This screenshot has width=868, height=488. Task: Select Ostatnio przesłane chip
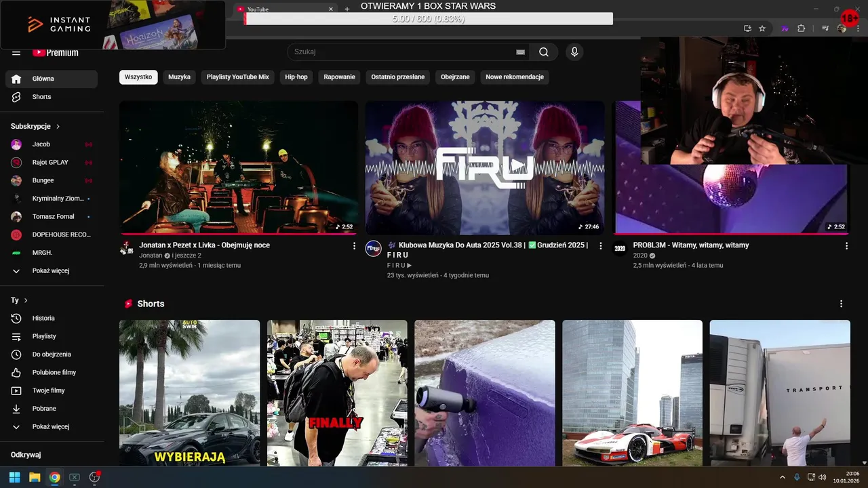tap(398, 77)
